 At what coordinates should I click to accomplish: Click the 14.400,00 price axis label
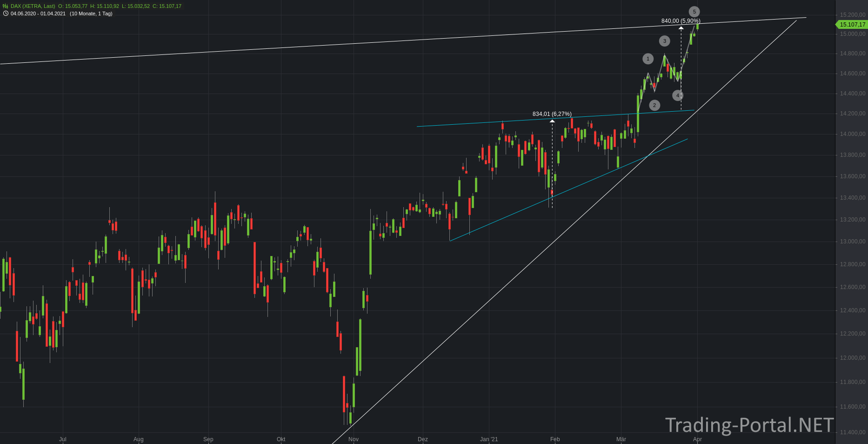point(853,94)
